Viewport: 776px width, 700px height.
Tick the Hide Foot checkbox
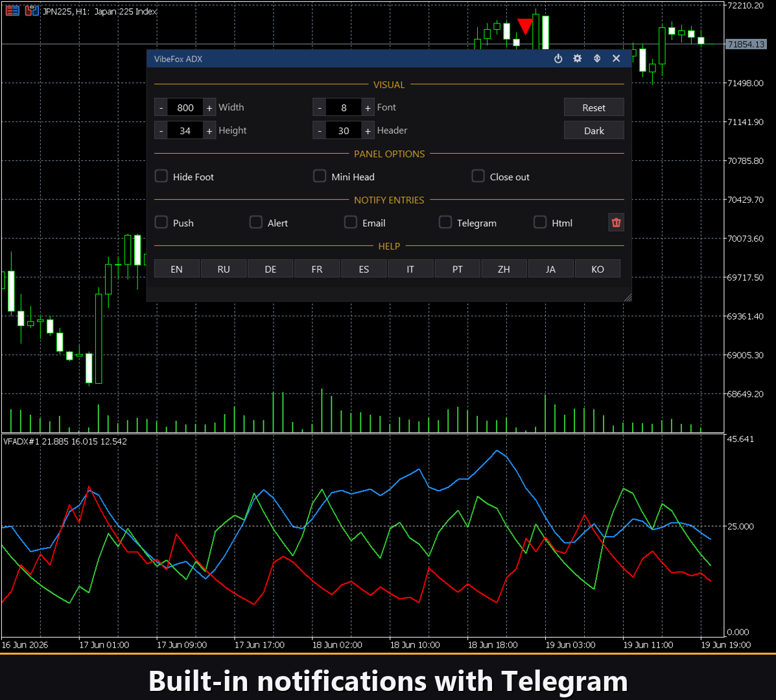[x=161, y=176]
